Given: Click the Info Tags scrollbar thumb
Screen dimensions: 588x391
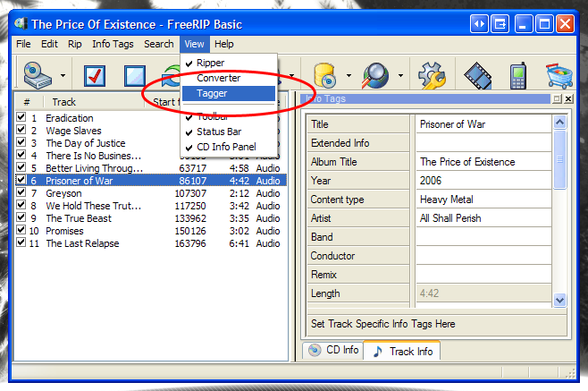Looking at the screenshot, I should click(559, 159).
